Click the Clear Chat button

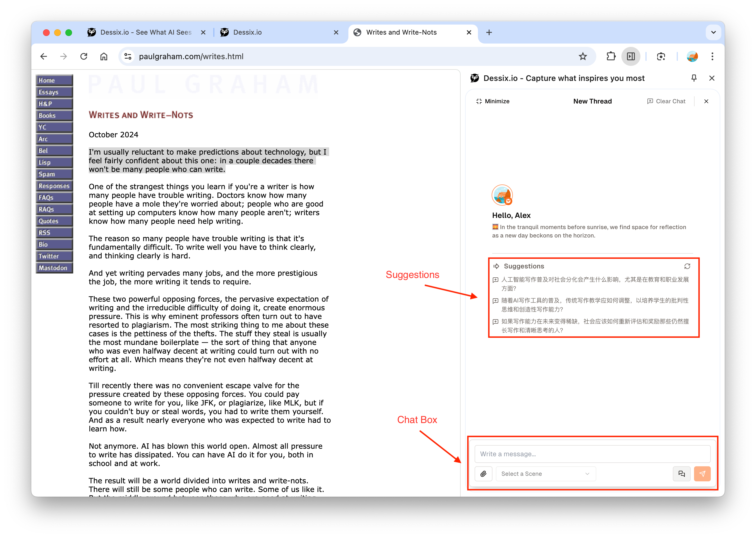pos(666,101)
